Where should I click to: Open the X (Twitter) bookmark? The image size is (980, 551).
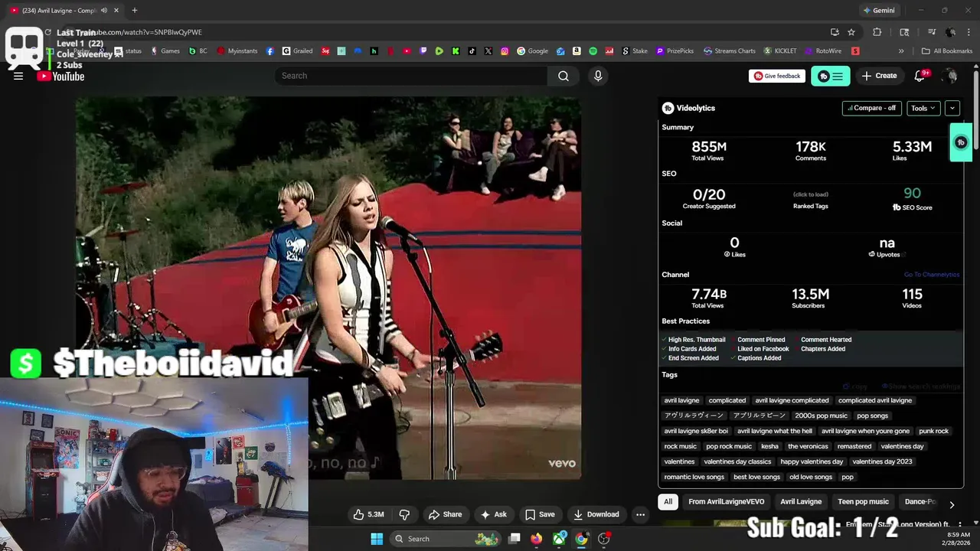coord(488,51)
